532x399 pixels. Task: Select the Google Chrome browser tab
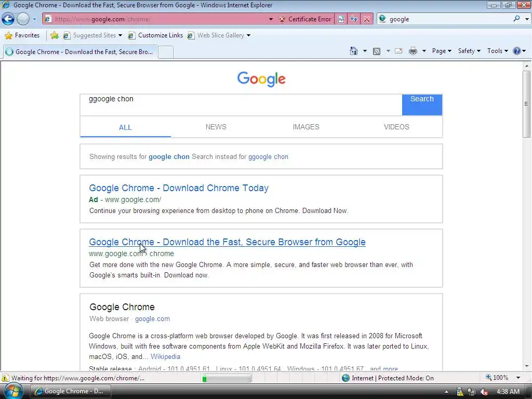tap(80, 52)
